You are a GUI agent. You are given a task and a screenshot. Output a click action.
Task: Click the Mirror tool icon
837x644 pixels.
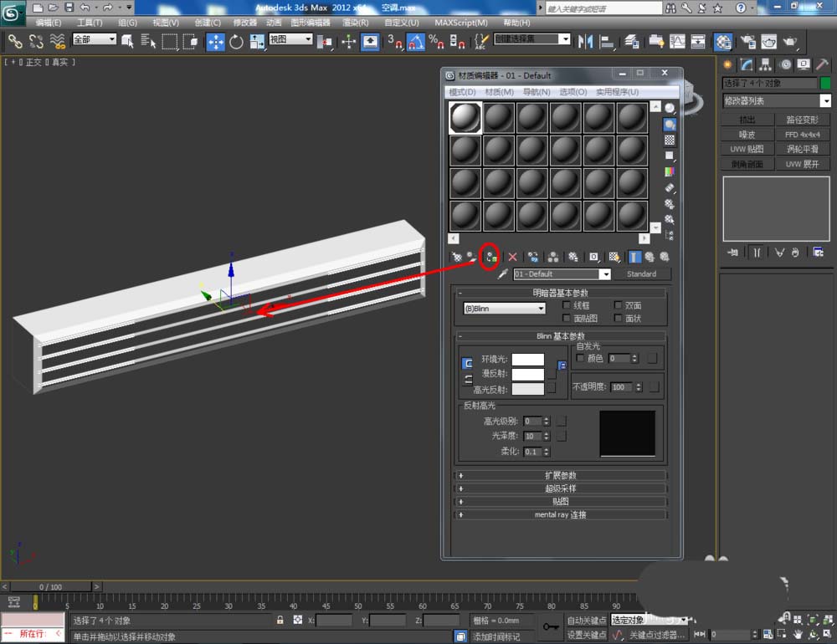[x=586, y=42]
